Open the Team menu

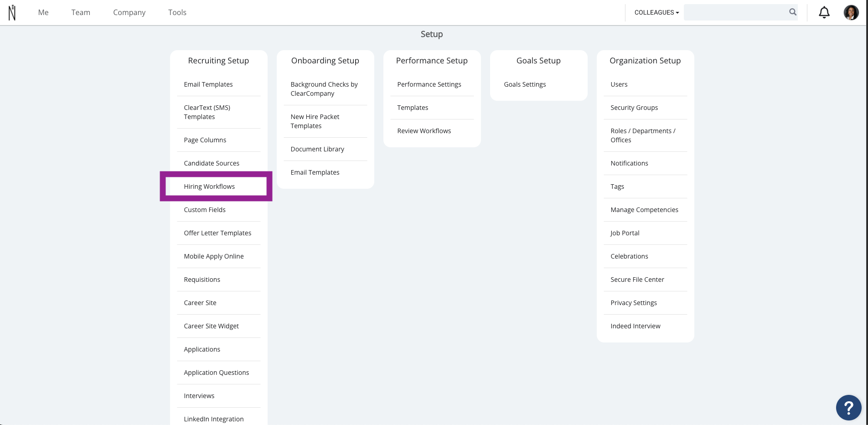(x=81, y=12)
